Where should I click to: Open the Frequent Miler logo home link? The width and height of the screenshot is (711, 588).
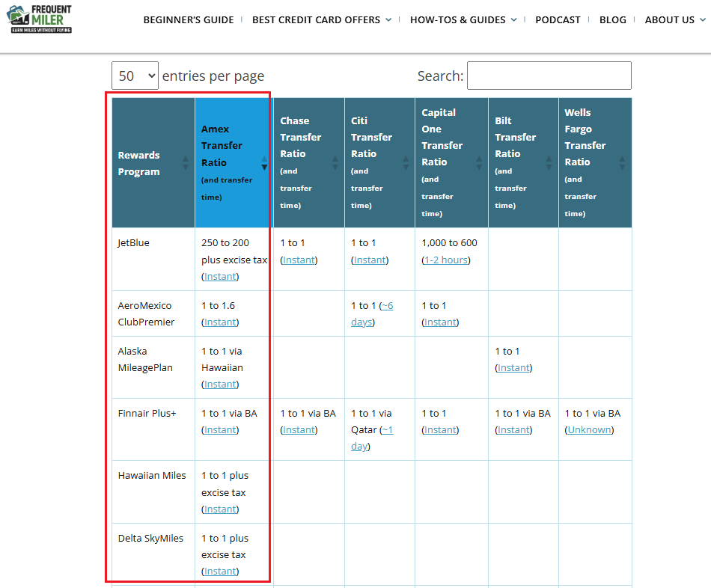[40, 19]
